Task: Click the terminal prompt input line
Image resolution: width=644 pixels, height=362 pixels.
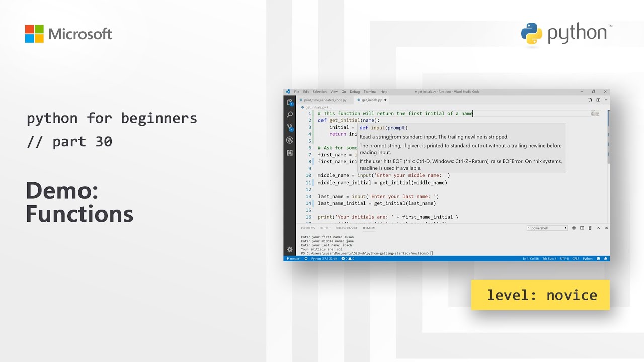Action: pyautogui.click(x=366, y=253)
